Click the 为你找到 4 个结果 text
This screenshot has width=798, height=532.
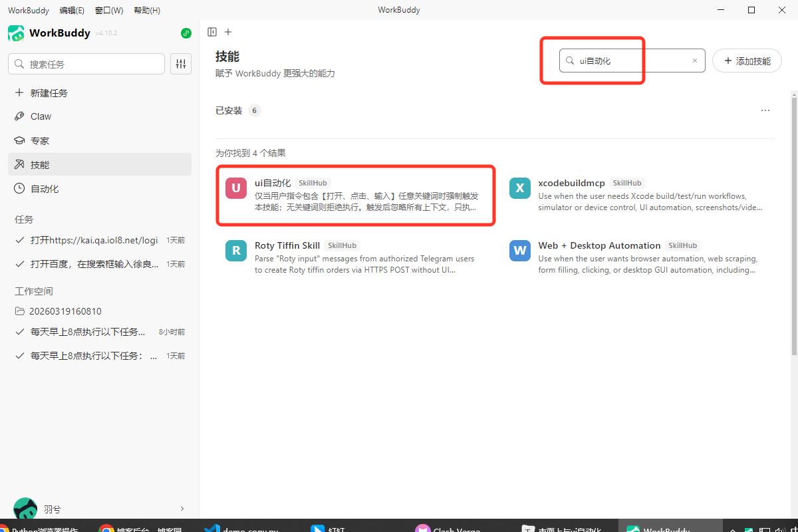pyautogui.click(x=251, y=153)
